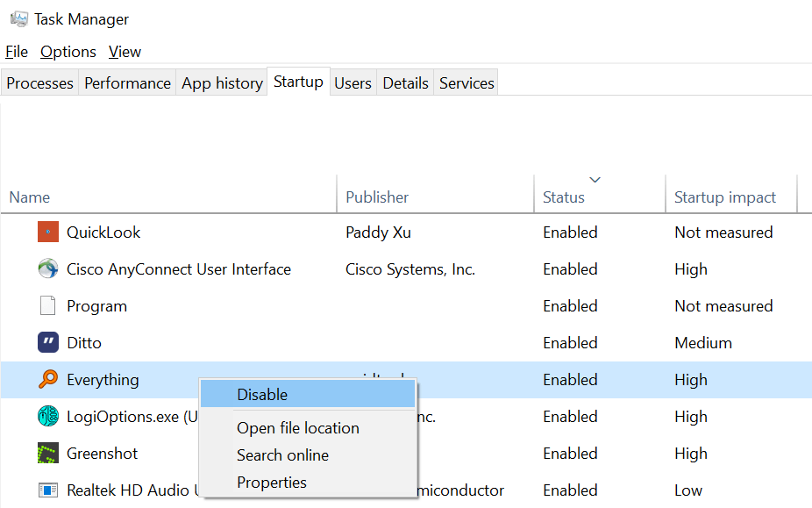The image size is (812, 508).
Task: Sort by the Startup impact column header
Action: coord(725,197)
